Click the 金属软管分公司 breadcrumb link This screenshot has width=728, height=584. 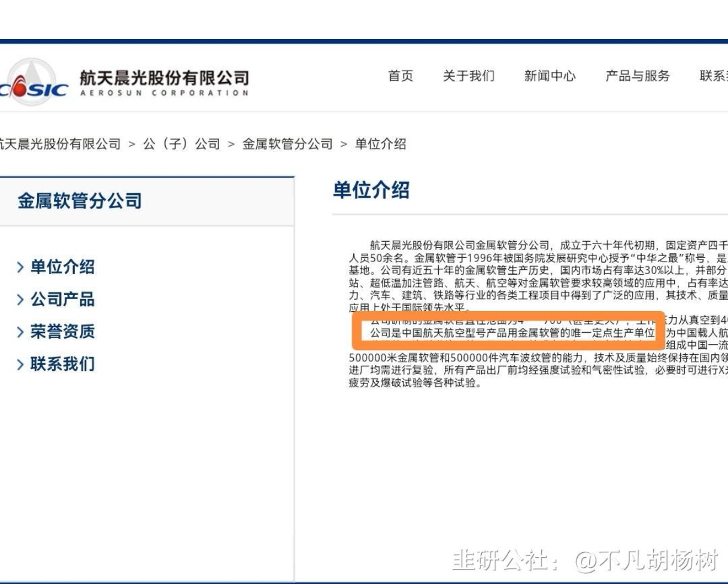[287, 144]
